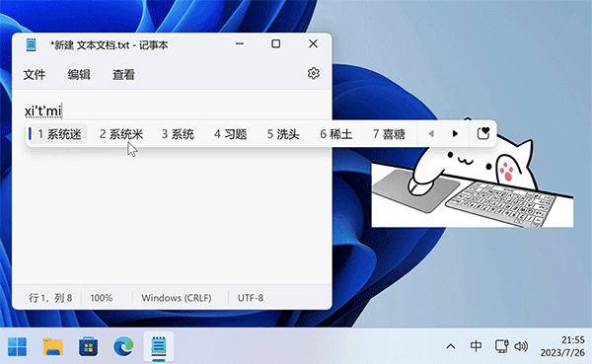Close the Notepad window

[x=313, y=43]
